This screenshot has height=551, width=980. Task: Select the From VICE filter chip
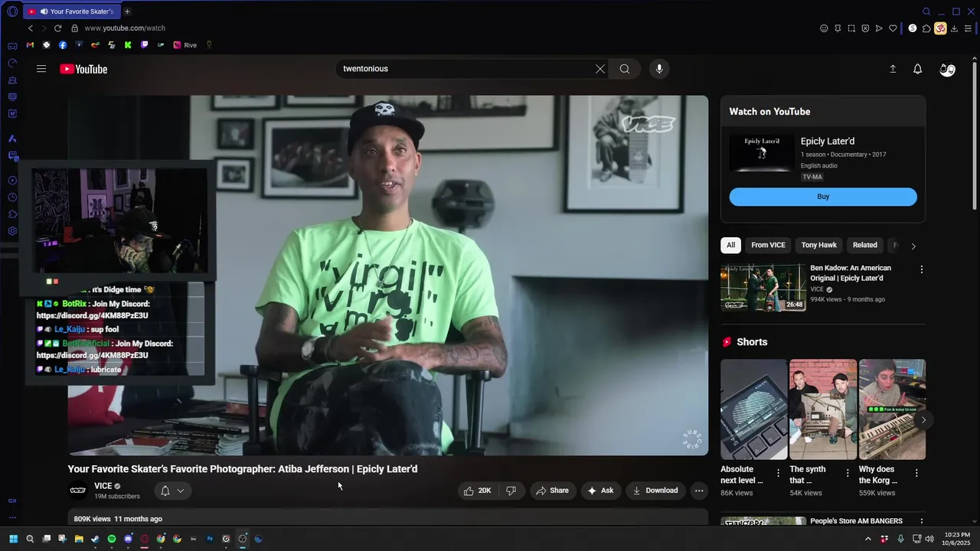(x=768, y=245)
